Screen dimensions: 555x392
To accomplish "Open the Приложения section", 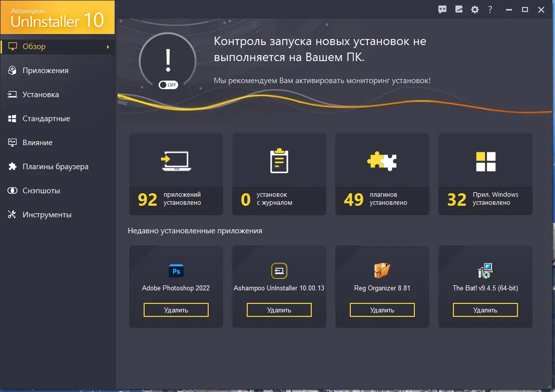I will [x=58, y=71].
